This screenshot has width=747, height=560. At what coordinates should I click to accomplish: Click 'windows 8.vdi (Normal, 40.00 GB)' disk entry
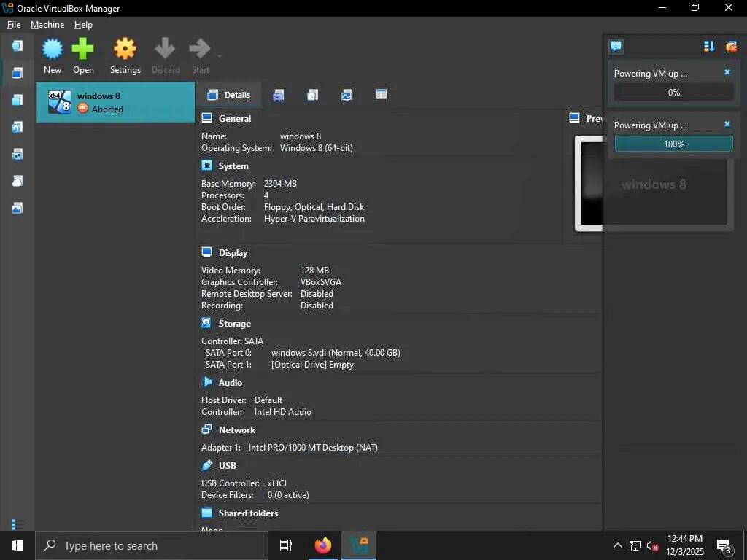click(336, 353)
